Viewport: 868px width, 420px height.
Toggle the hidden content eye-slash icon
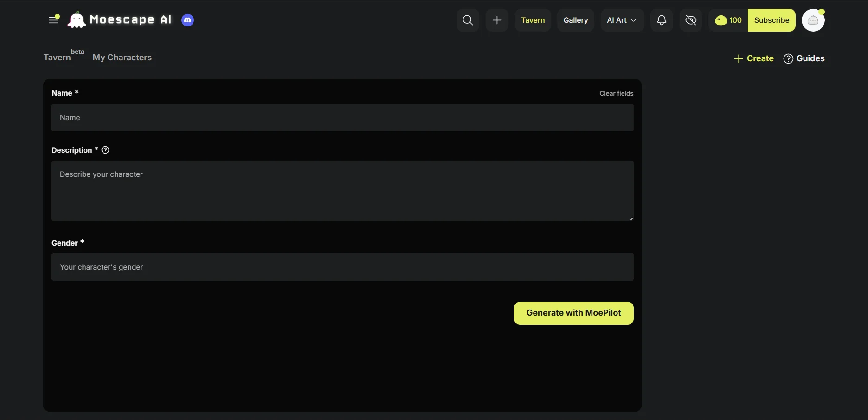(x=691, y=20)
